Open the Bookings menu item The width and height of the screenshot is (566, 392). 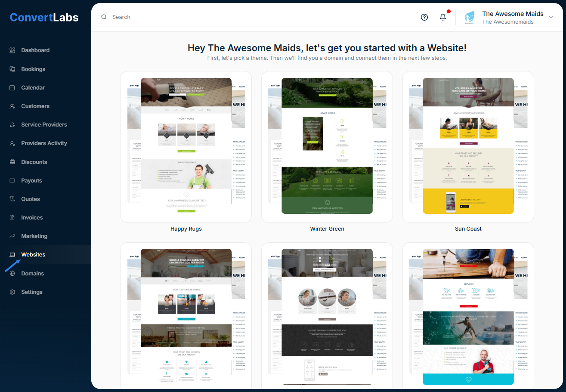33,69
